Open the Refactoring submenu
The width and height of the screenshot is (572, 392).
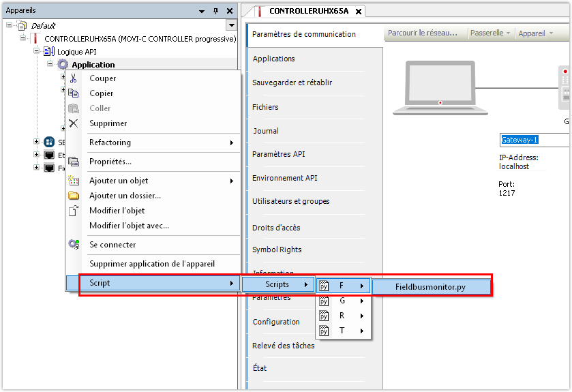point(161,142)
